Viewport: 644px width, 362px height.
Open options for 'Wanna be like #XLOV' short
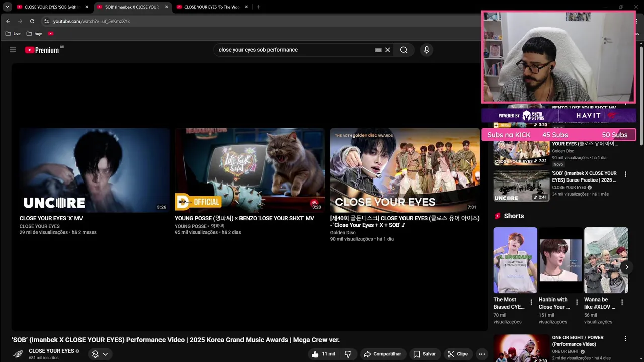point(622,302)
